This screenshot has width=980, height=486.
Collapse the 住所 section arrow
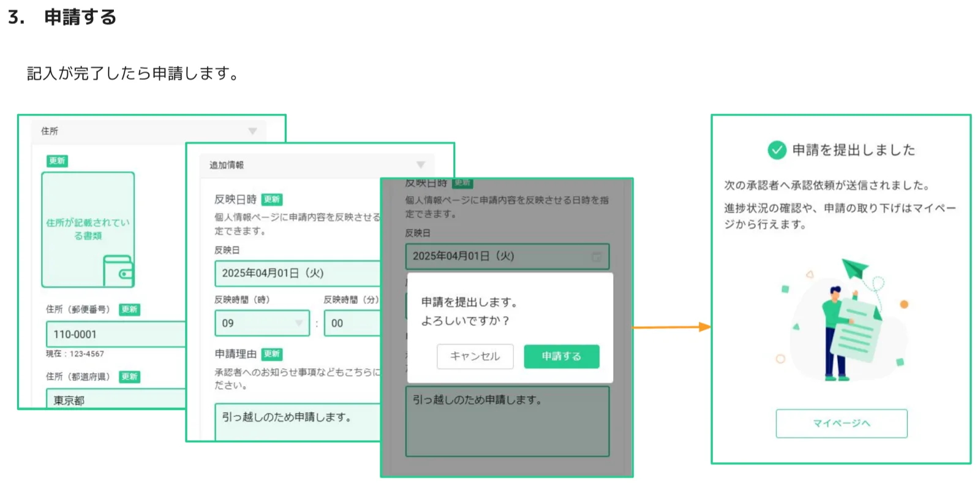(252, 131)
